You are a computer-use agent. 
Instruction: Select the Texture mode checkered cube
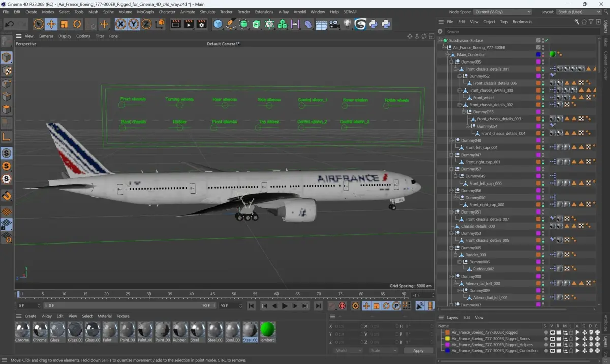(7, 71)
